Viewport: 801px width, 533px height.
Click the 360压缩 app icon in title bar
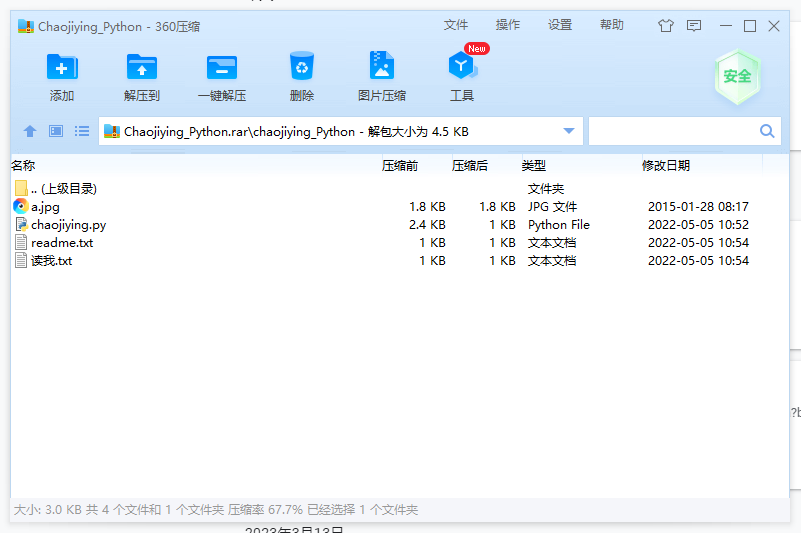click(x=26, y=26)
